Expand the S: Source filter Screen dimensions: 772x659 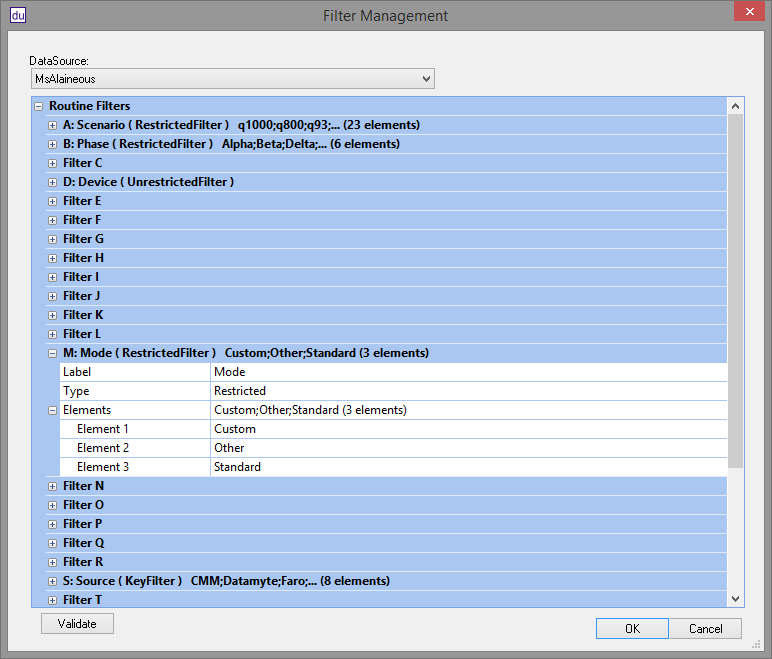[x=52, y=581]
